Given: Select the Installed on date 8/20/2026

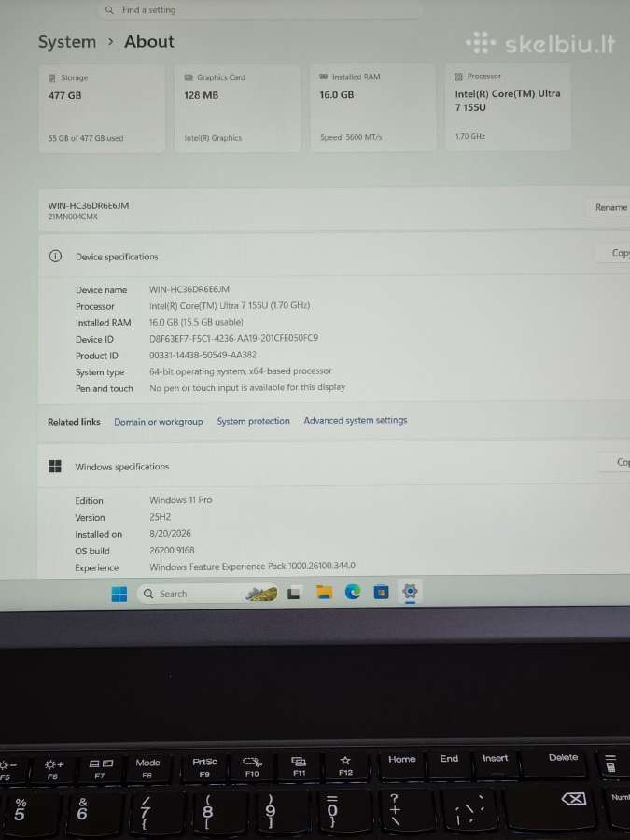Looking at the screenshot, I should (x=170, y=534).
